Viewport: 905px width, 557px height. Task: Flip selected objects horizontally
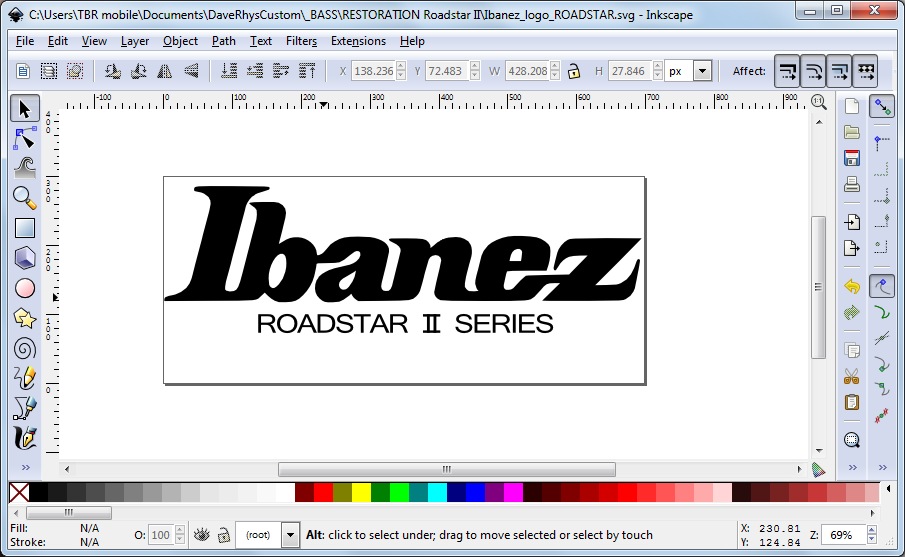165,71
